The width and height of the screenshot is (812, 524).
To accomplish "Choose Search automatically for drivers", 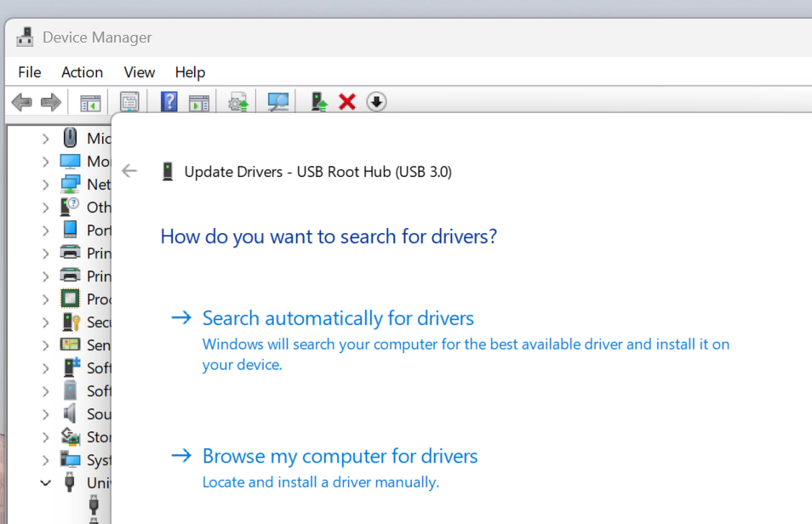I will pos(337,318).
